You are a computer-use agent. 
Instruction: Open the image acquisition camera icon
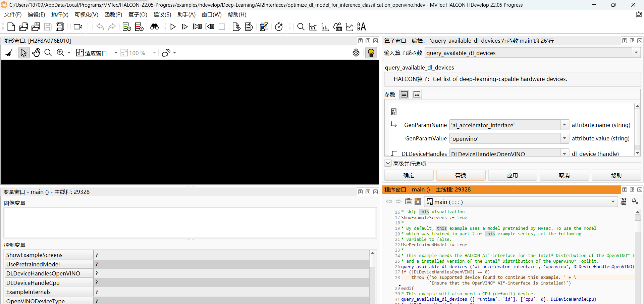(x=78, y=27)
